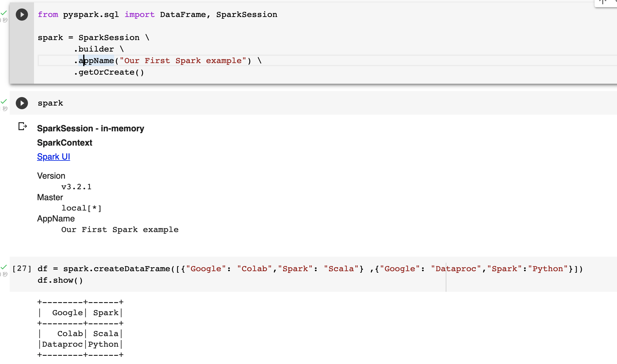Click the 'SparkSession - in-memory' heading

(x=90, y=129)
